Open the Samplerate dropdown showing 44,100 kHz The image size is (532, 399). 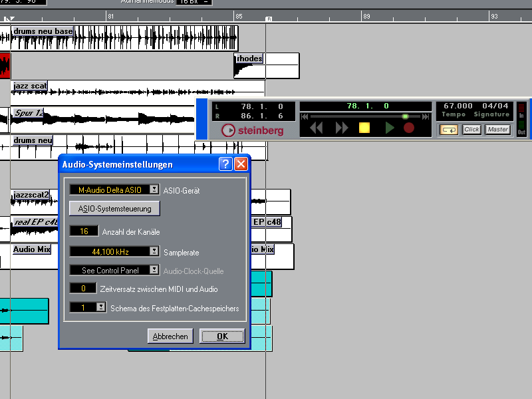tap(154, 251)
